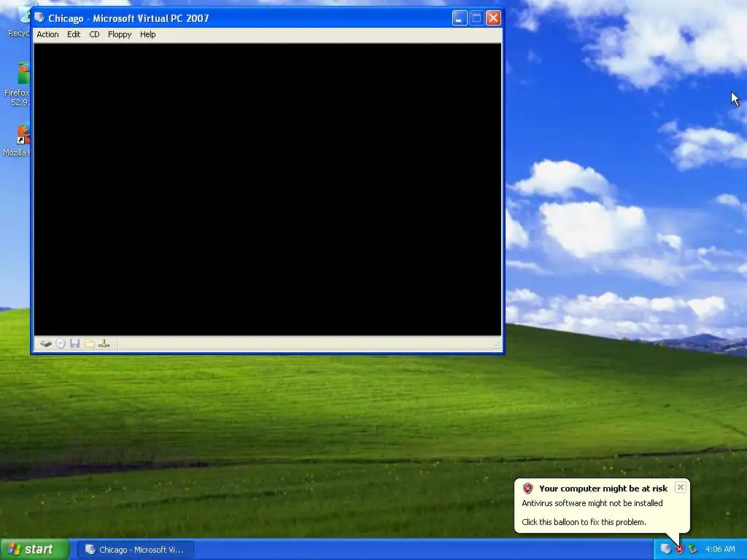Click the Safely Remove Hardware tray icon
The image size is (747, 560).
click(693, 549)
